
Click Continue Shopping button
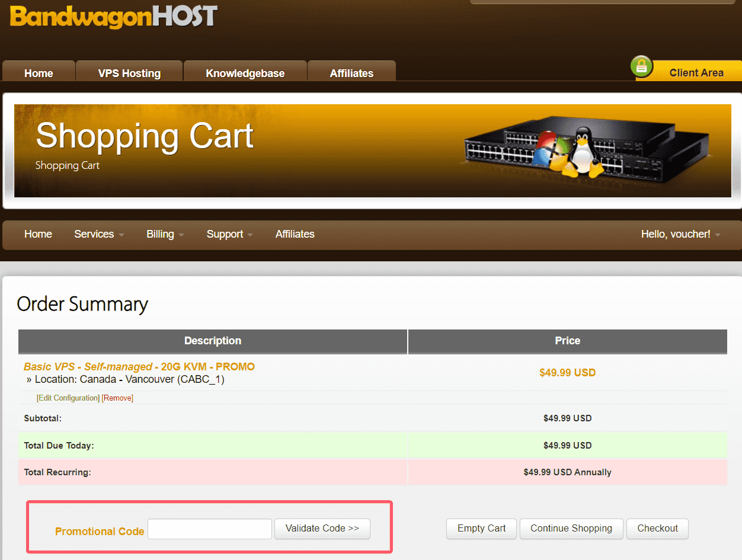pos(571,529)
